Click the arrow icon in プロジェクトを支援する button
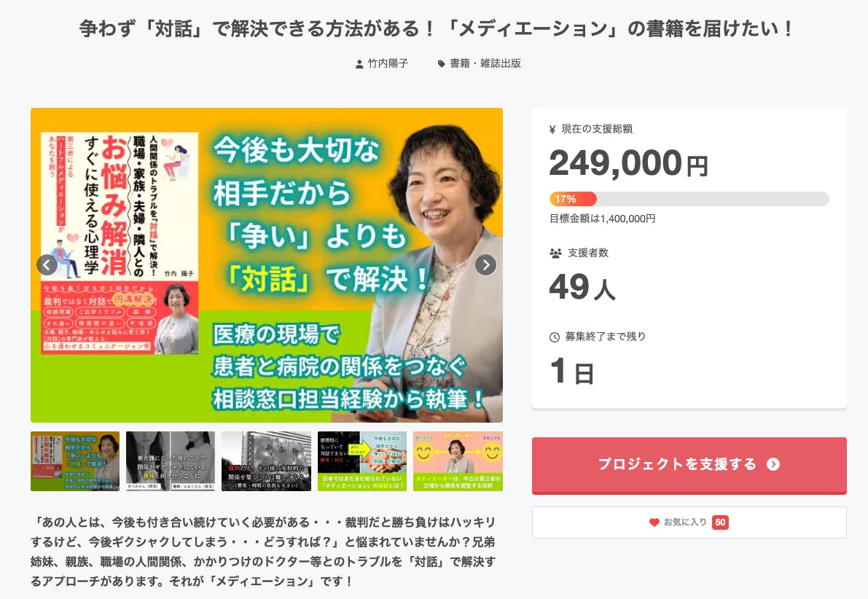Screen dimensions: 868x599 [773, 464]
